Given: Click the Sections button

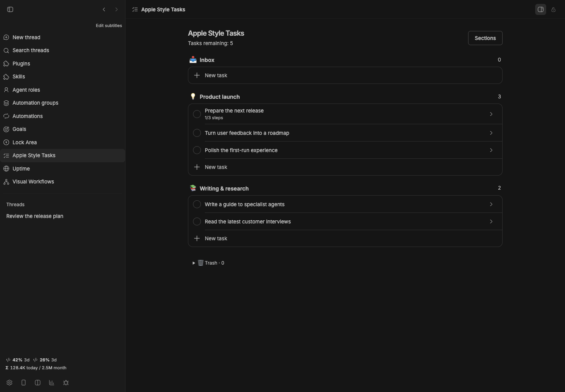Looking at the screenshot, I should click(485, 38).
